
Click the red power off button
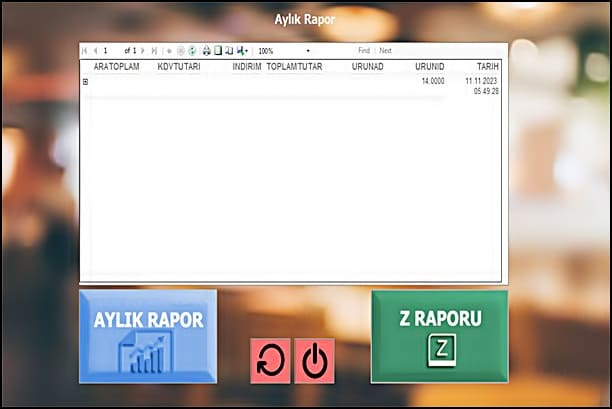(x=315, y=361)
